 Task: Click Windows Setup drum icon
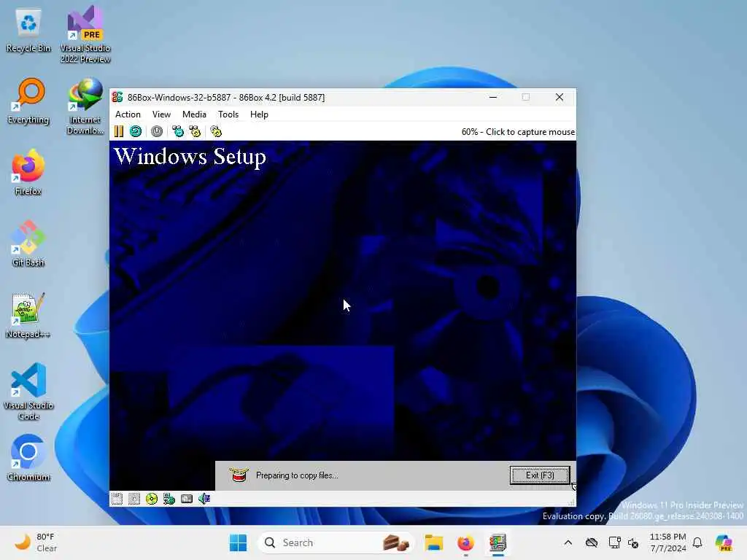239,475
